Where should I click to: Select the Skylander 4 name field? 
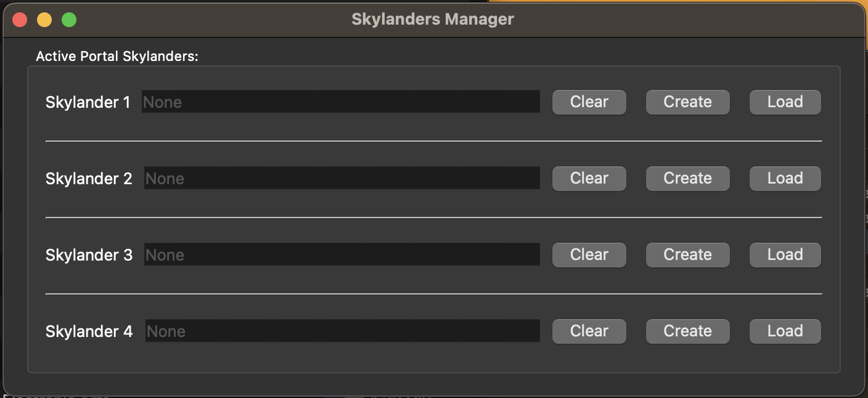point(341,331)
